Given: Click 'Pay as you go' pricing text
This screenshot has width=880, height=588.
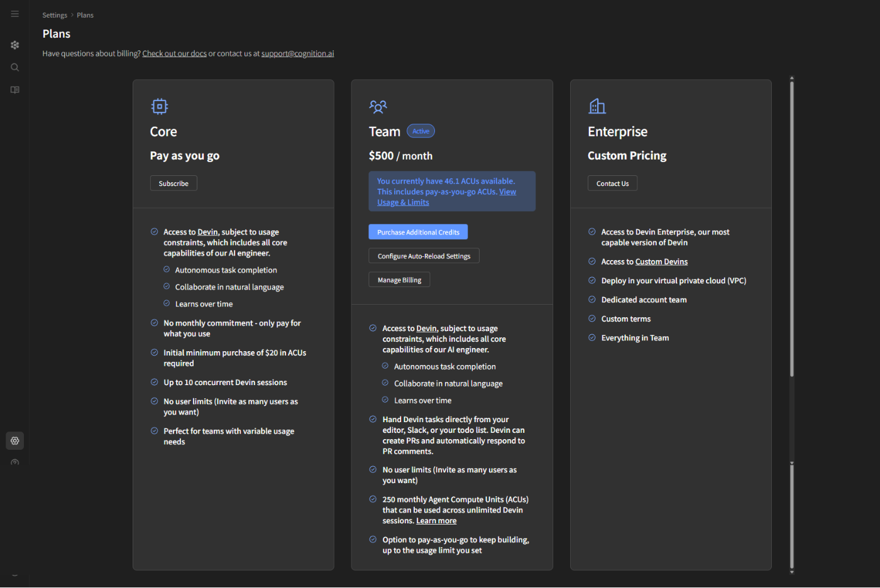Looking at the screenshot, I should [185, 156].
